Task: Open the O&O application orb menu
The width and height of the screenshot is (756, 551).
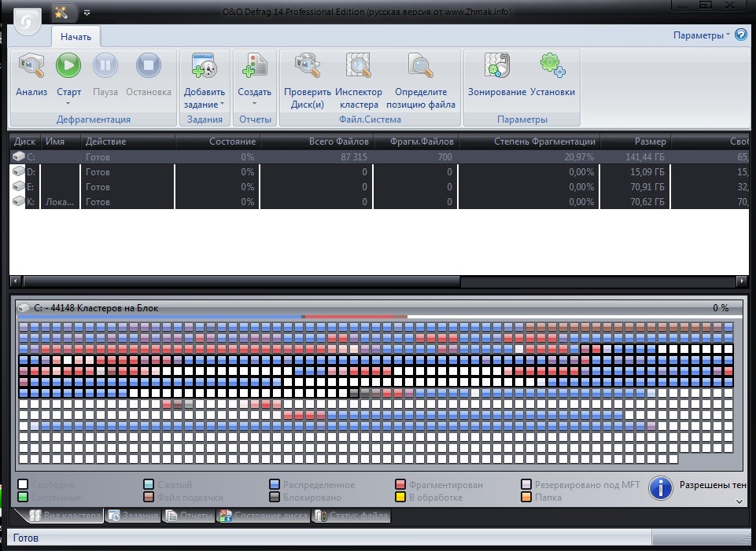Action: tap(27, 20)
